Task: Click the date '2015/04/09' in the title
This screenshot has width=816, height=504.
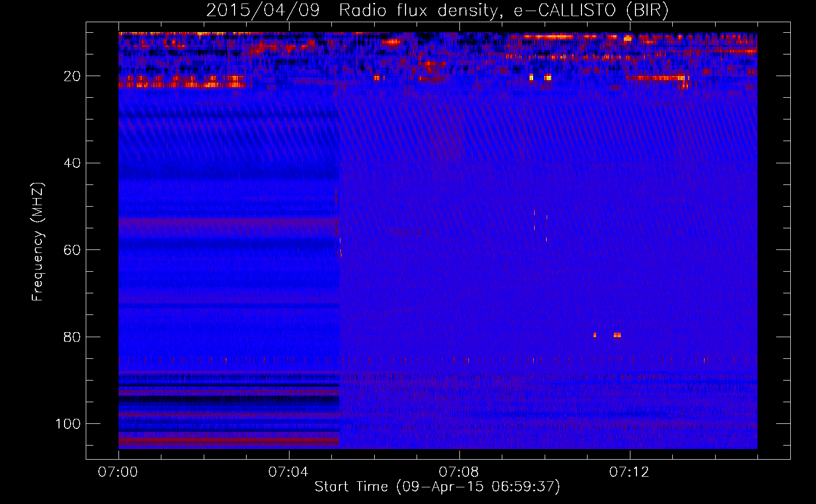Action: 263,10
